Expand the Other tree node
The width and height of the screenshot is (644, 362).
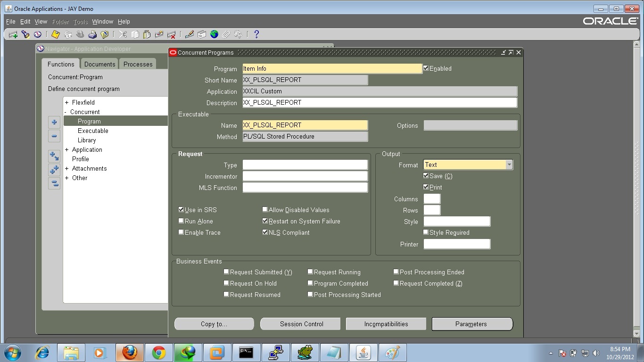(x=67, y=178)
